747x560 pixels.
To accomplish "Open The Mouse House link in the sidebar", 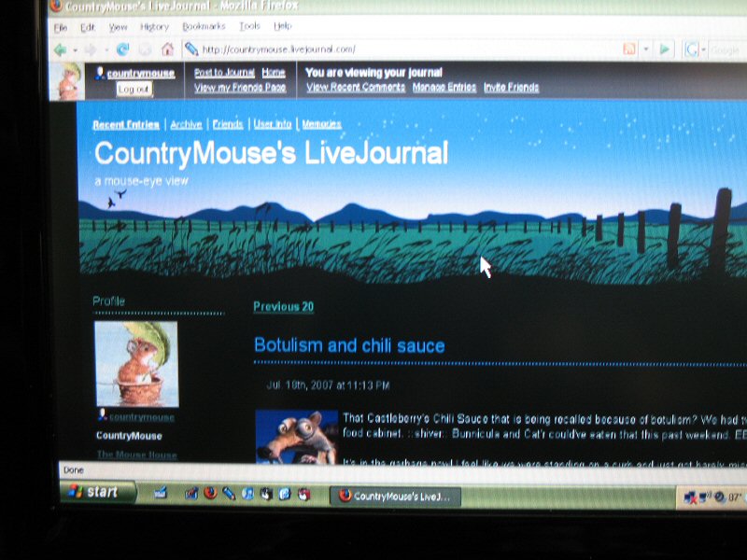I will point(136,455).
